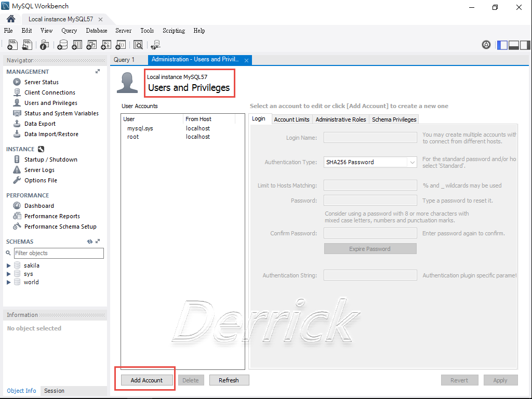Image resolution: width=532 pixels, height=399 pixels.
Task: Click the INSTANCE wrench icon
Action: click(x=41, y=149)
